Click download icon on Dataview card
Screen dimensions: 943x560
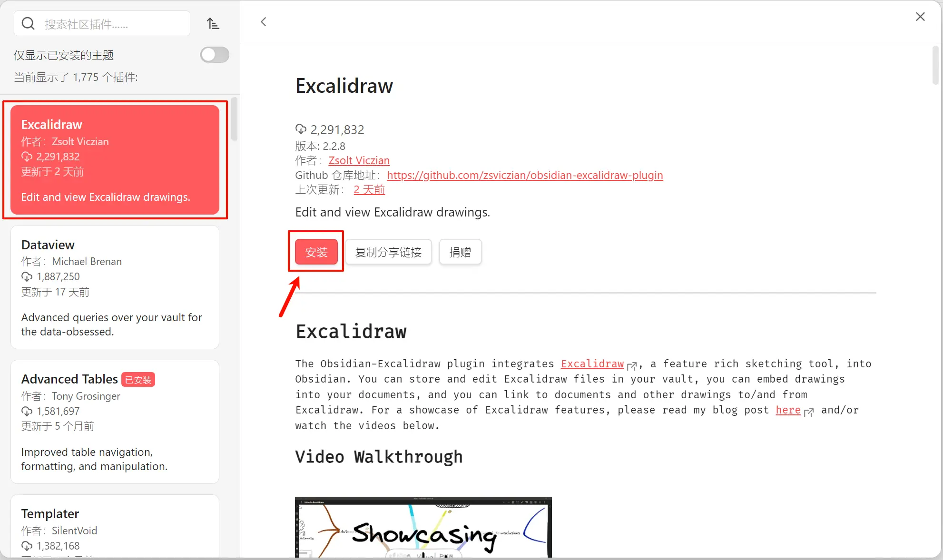click(27, 276)
